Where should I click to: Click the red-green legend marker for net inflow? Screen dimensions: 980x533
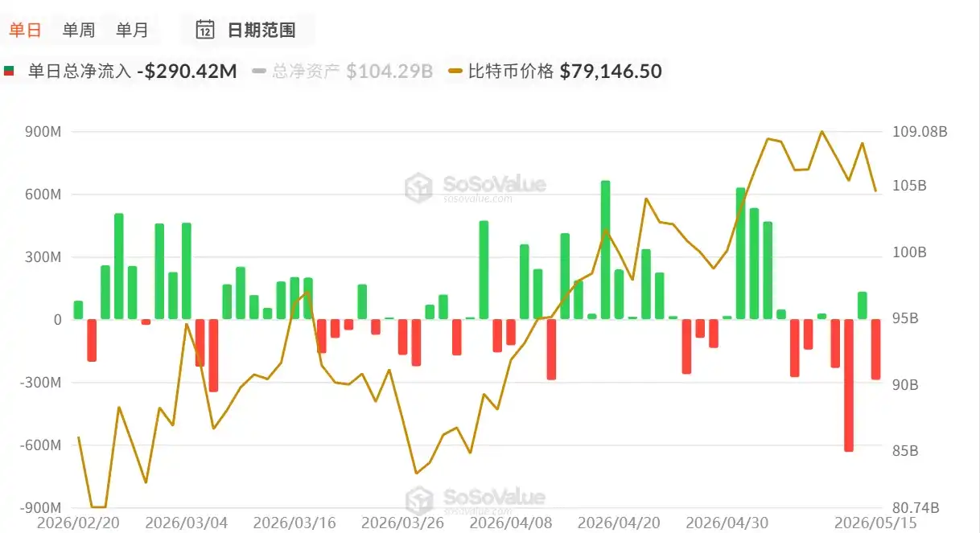click(9, 72)
